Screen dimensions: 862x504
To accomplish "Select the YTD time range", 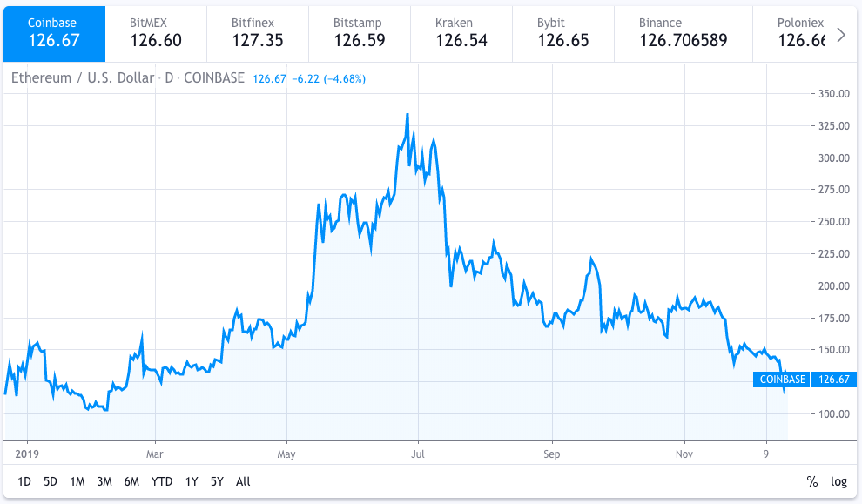I will click(x=162, y=481).
